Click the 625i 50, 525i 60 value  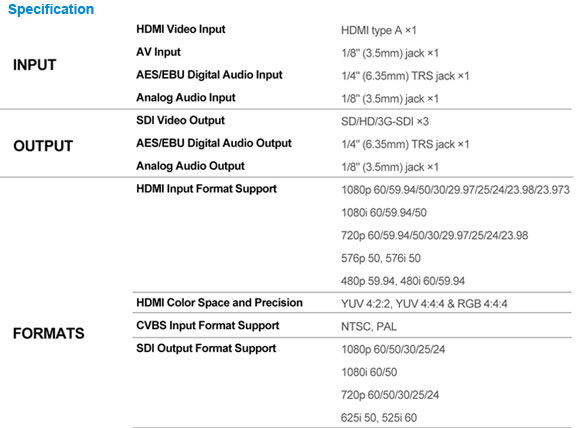click(379, 418)
